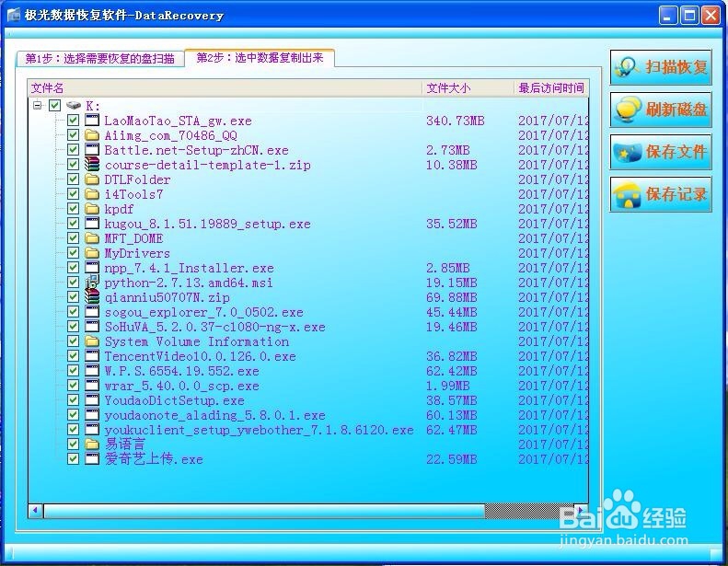Click the MFT_DOME folder icon
Image resolution: width=728 pixels, height=566 pixels.
pos(92,238)
